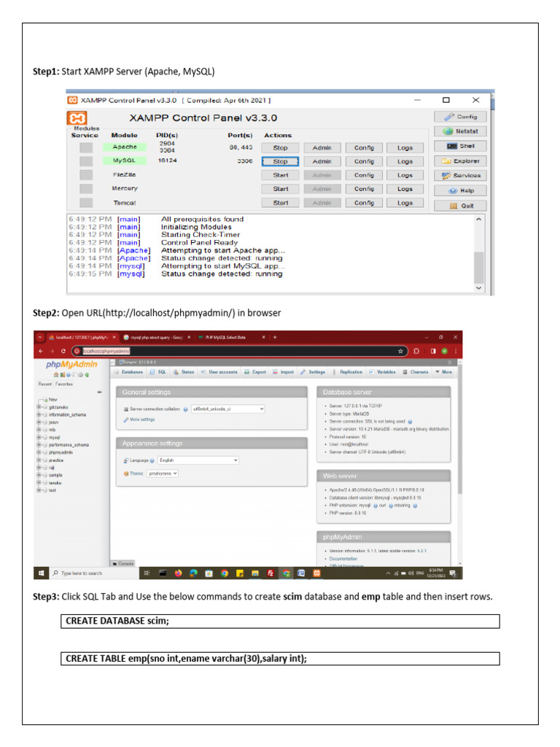Click the phpMyAdmin home icon in sidebar
This screenshot has width=560, height=747.
point(55,375)
